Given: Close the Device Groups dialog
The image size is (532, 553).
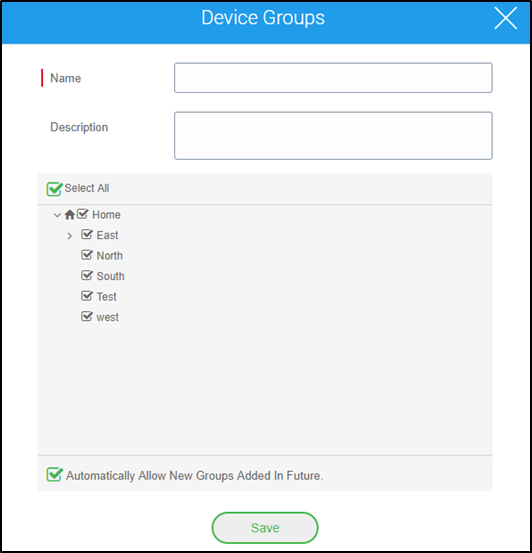Looking at the screenshot, I should (x=506, y=18).
